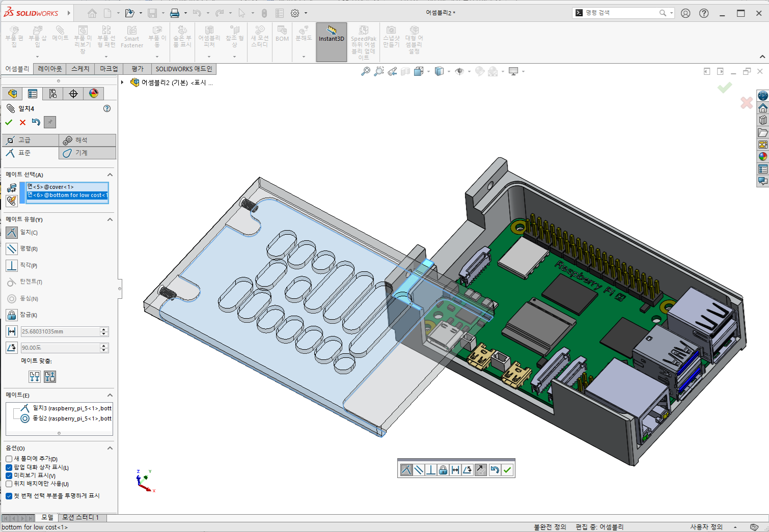This screenshot has width=769, height=532.
Task: Choose the Parallel mate type icon
Action: click(12, 249)
